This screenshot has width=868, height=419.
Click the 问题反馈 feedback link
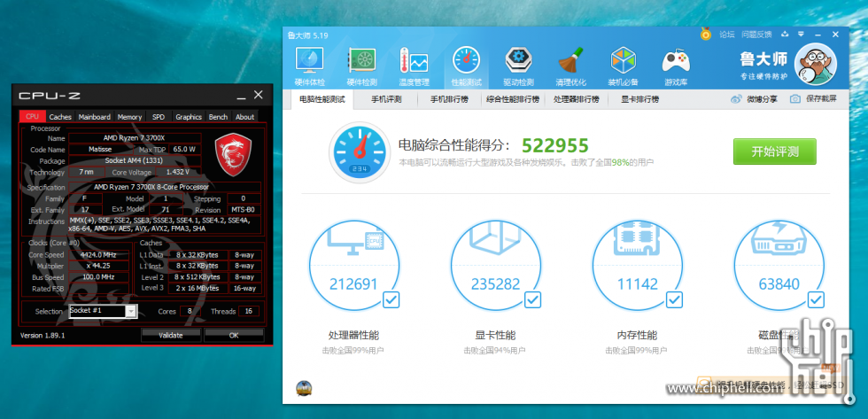click(756, 35)
